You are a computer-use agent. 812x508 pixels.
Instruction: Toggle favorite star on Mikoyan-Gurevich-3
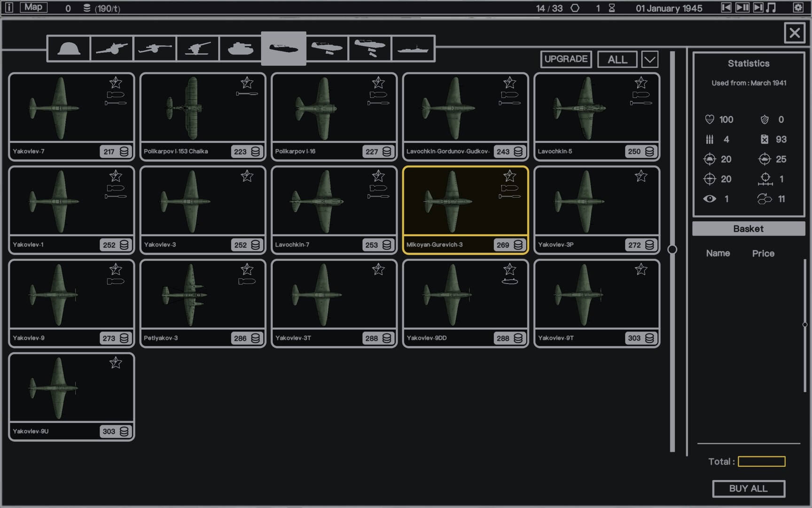tap(509, 176)
